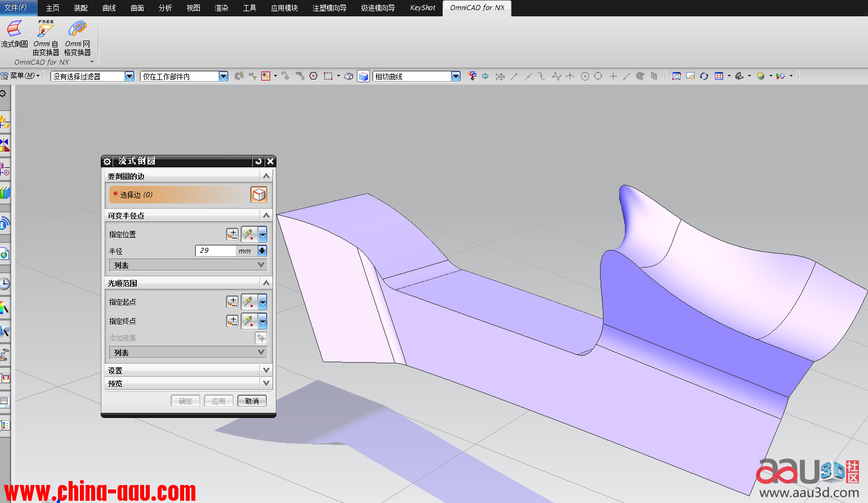Click the 半径 value input field
The height and width of the screenshot is (503, 868).
pos(216,251)
